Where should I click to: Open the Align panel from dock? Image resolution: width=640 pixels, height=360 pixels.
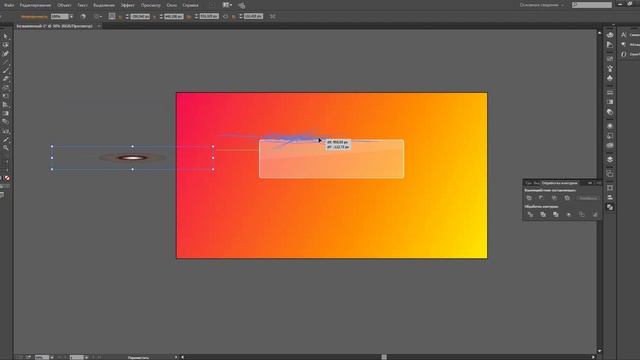[x=610, y=198]
